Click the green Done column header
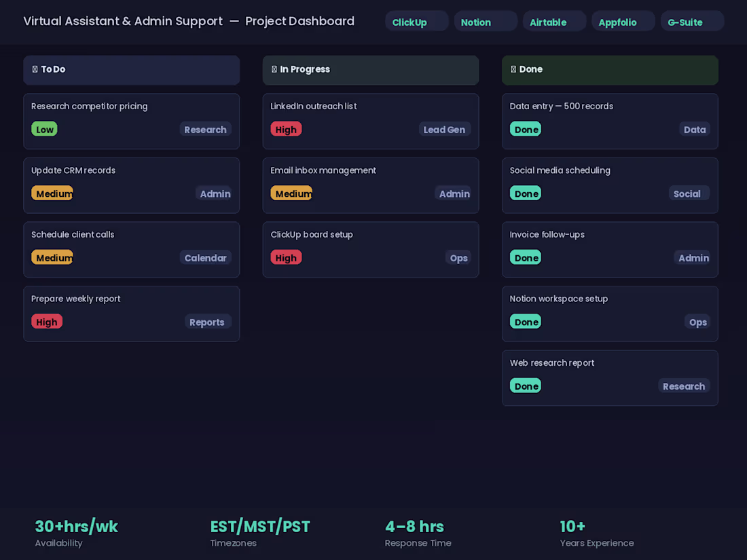747x560 pixels. tap(610, 70)
